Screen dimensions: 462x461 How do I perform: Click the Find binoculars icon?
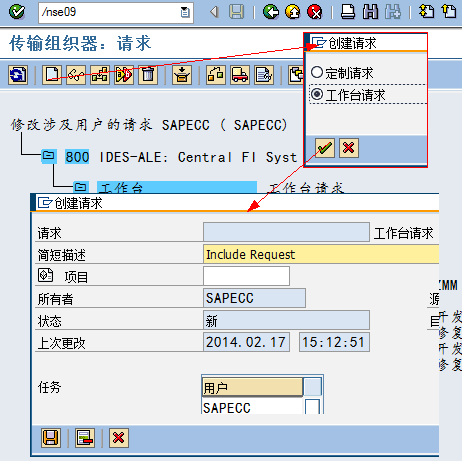[x=370, y=12]
